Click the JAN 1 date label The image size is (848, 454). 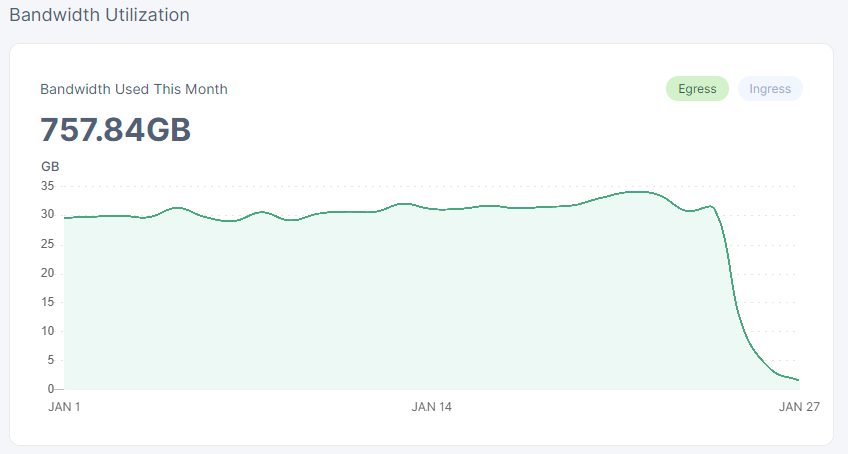[x=64, y=407]
